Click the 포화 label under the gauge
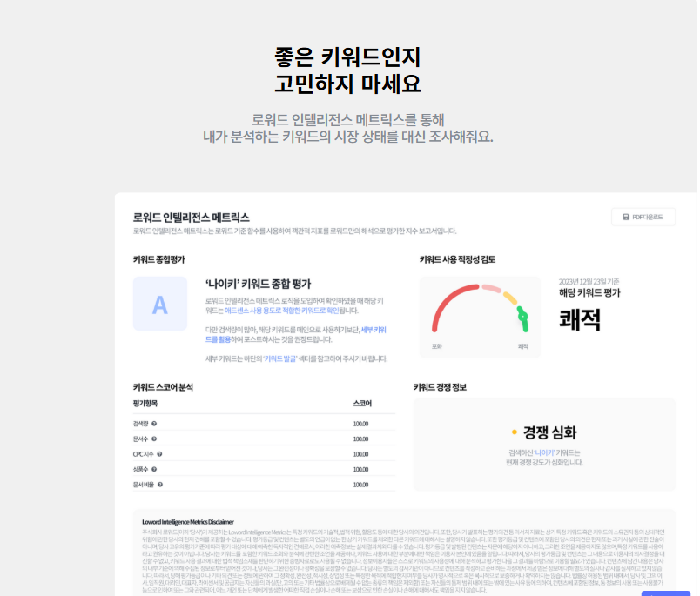The height and width of the screenshot is (596, 700). coord(436,345)
